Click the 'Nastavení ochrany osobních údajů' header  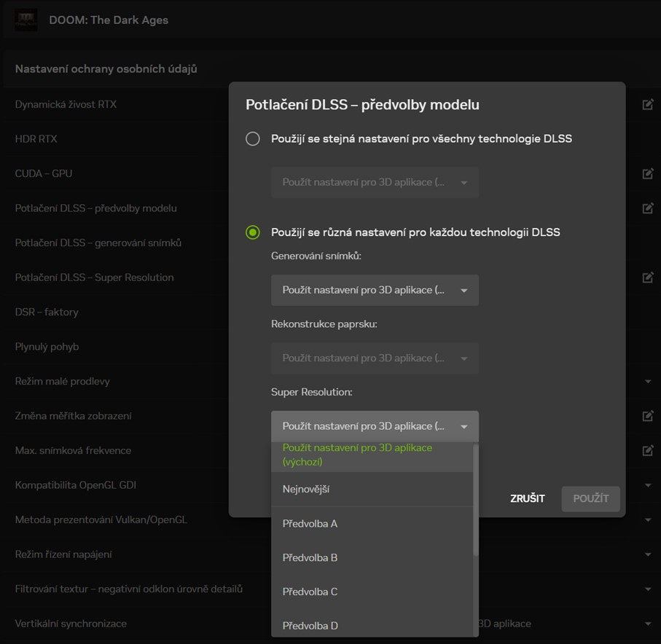click(x=106, y=69)
